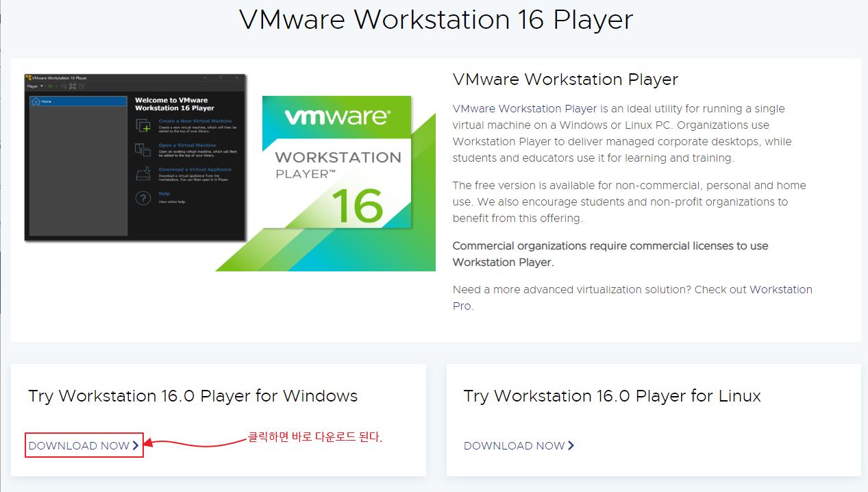This screenshot has width=868, height=492.
Task: Click the VMware Workstation title bar logo icon
Action: click(x=29, y=77)
